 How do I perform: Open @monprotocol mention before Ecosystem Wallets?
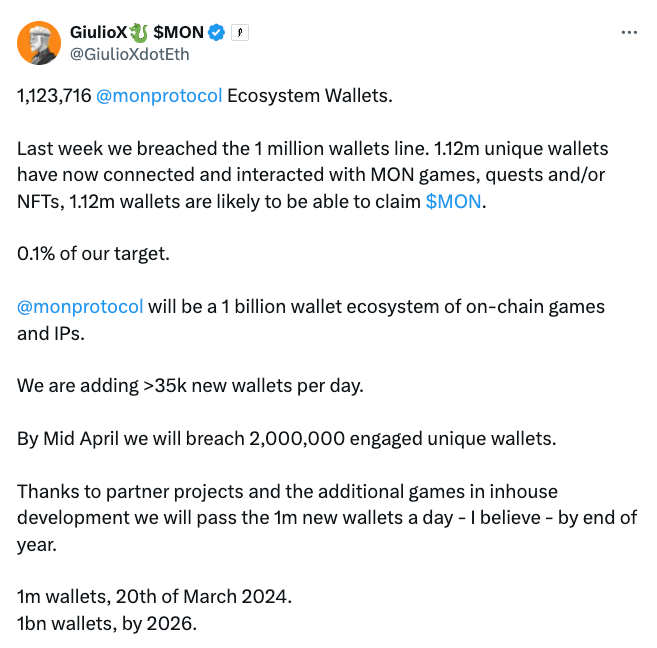coord(159,96)
